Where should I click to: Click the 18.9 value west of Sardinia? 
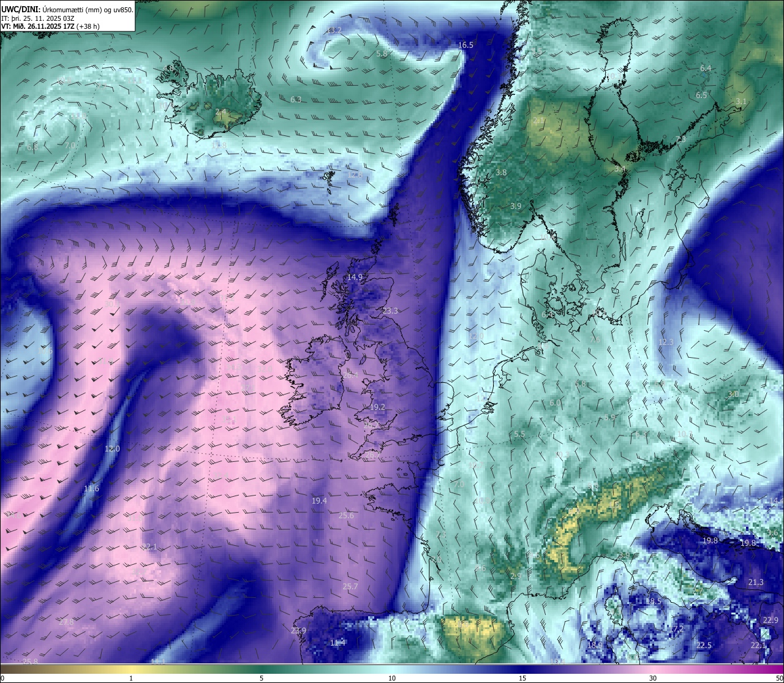(595, 646)
